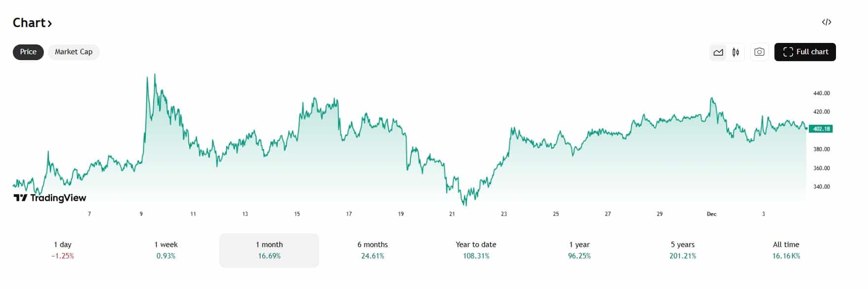
Task: Click the fullscreen brackets icon on Full chart
Action: pyautogui.click(x=789, y=51)
